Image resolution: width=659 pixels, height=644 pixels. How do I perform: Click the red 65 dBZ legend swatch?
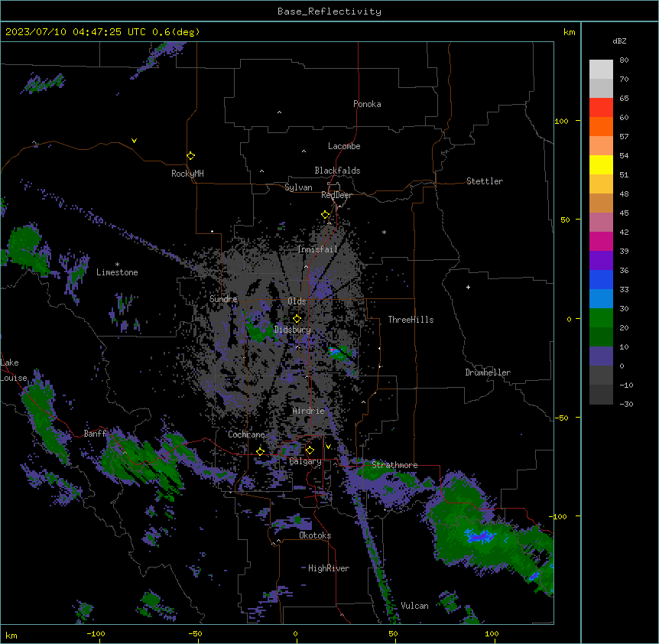[601, 108]
